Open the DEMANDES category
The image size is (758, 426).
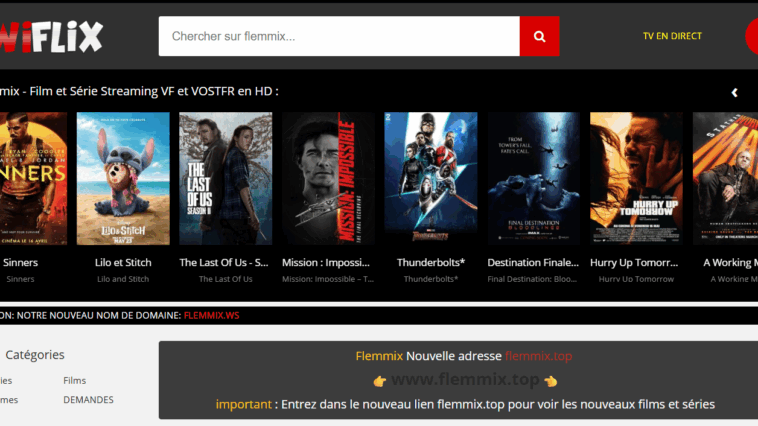88,400
